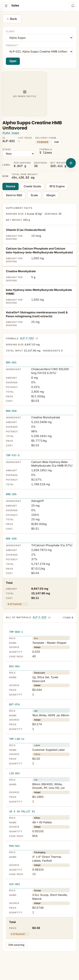The height and width of the screenshot is (980, 79).
Task: Select the Create Quote tab
Action: pyautogui.click(x=32, y=186)
